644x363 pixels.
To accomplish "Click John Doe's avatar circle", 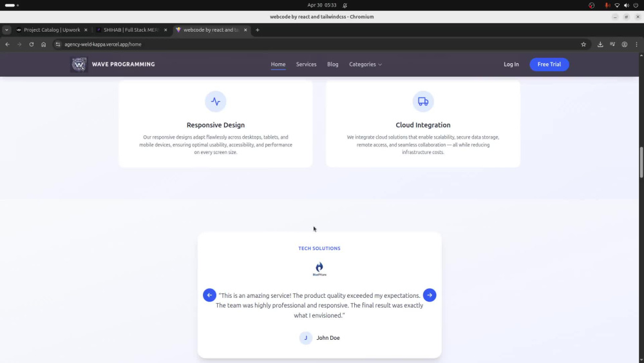I will (305, 338).
